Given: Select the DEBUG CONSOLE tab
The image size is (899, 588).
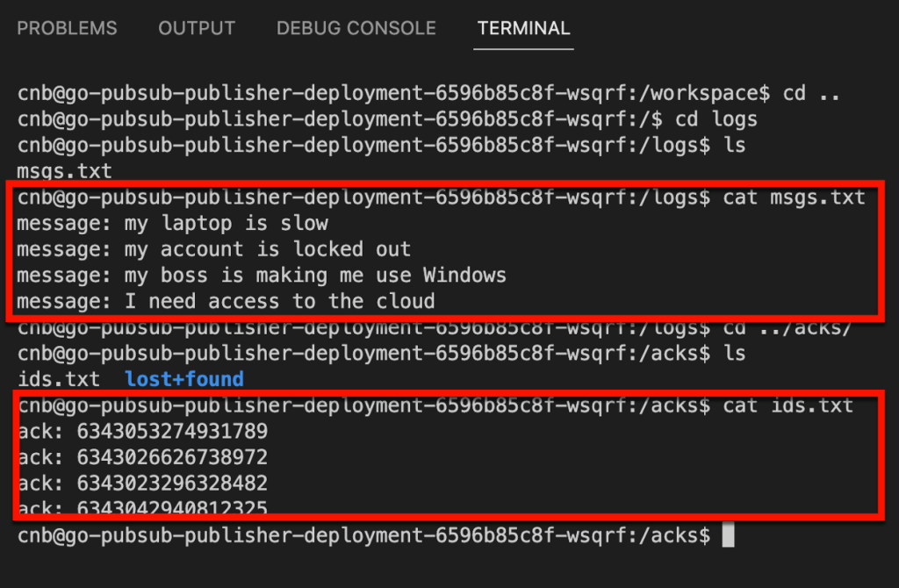Looking at the screenshot, I should click(356, 28).
